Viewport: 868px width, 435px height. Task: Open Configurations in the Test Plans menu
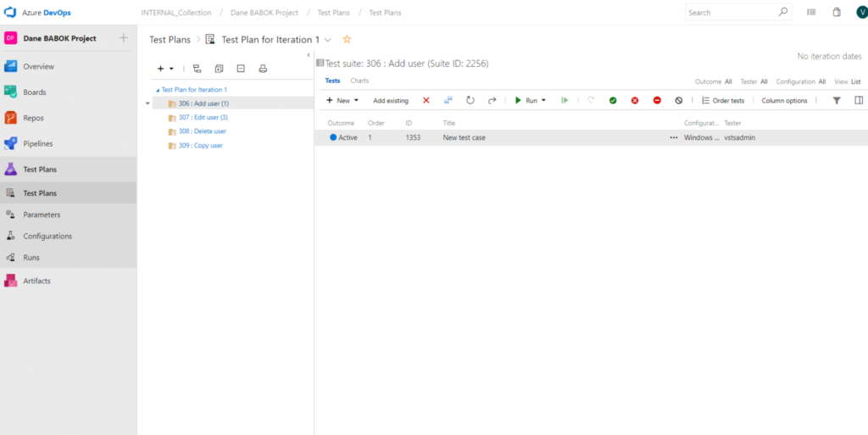point(47,236)
